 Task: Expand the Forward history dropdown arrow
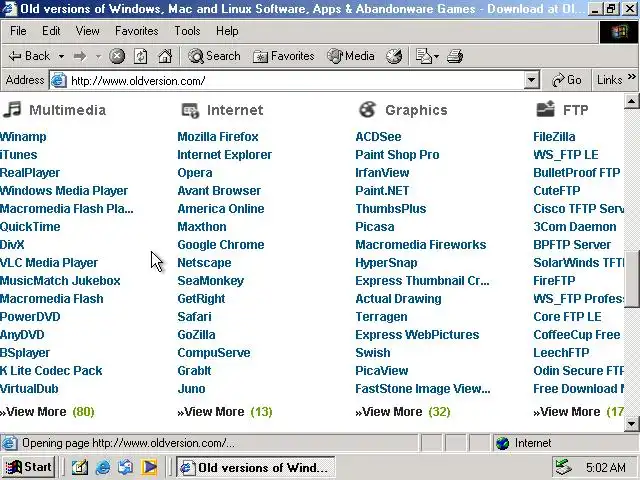(x=98, y=56)
